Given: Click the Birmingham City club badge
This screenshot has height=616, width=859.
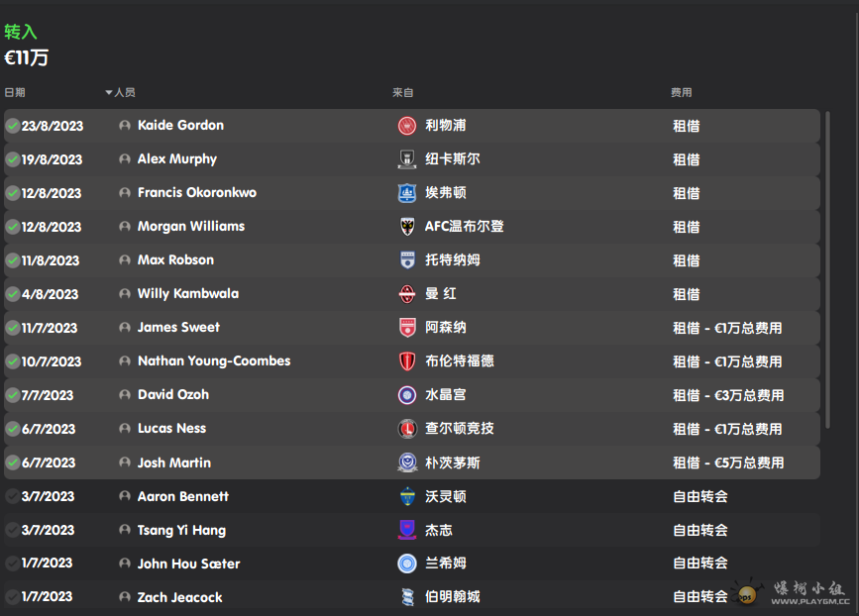Looking at the screenshot, I should tap(406, 597).
